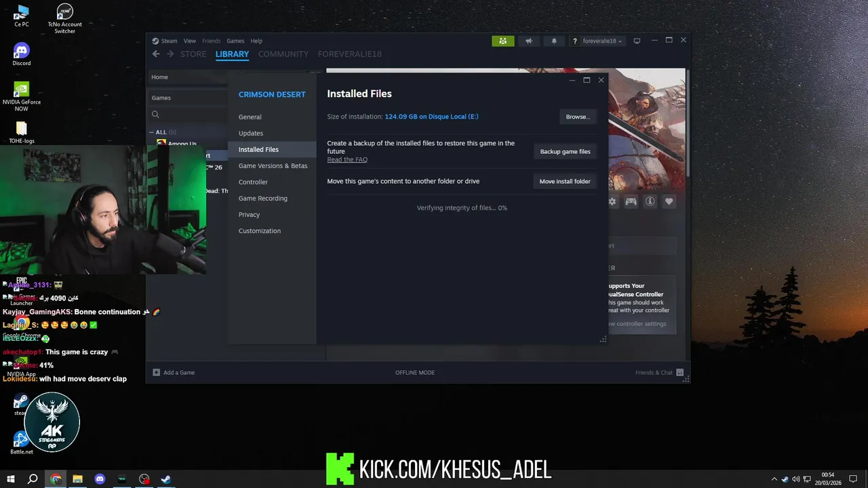The width and height of the screenshot is (868, 488).
Task: Go to the COMMUNITY tab
Action: 283,54
